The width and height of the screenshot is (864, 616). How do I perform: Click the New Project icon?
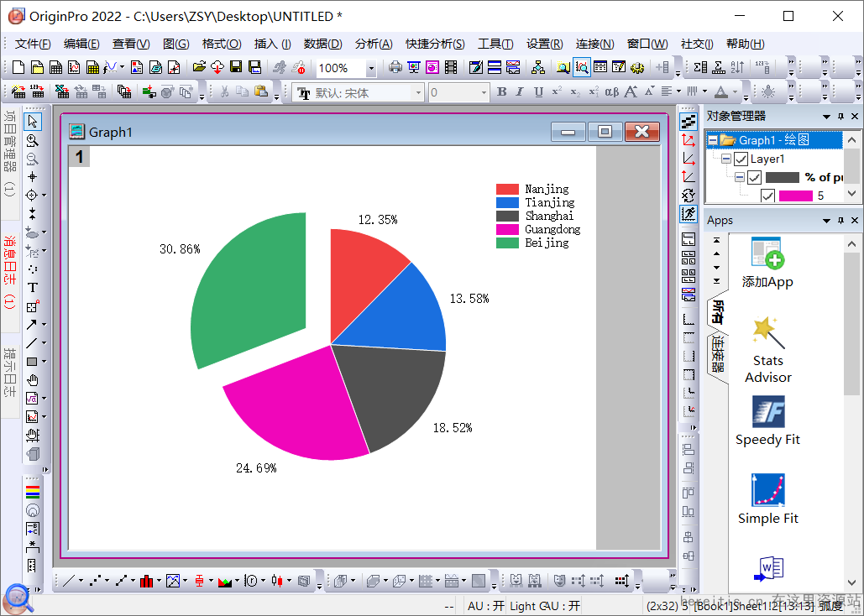coord(18,67)
